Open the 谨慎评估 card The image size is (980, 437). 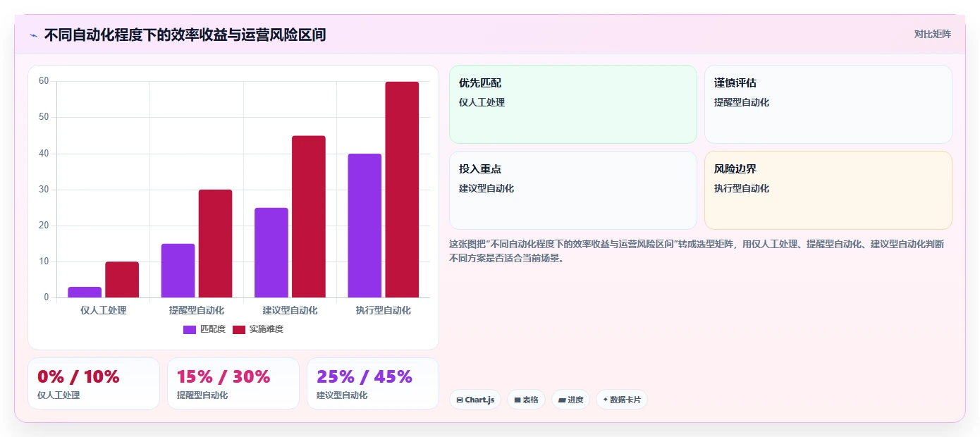coord(828,104)
